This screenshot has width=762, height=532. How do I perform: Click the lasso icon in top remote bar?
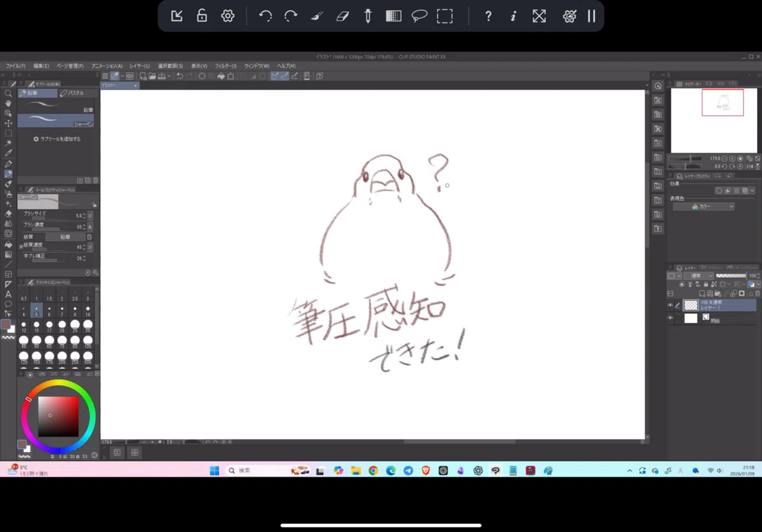pos(419,16)
